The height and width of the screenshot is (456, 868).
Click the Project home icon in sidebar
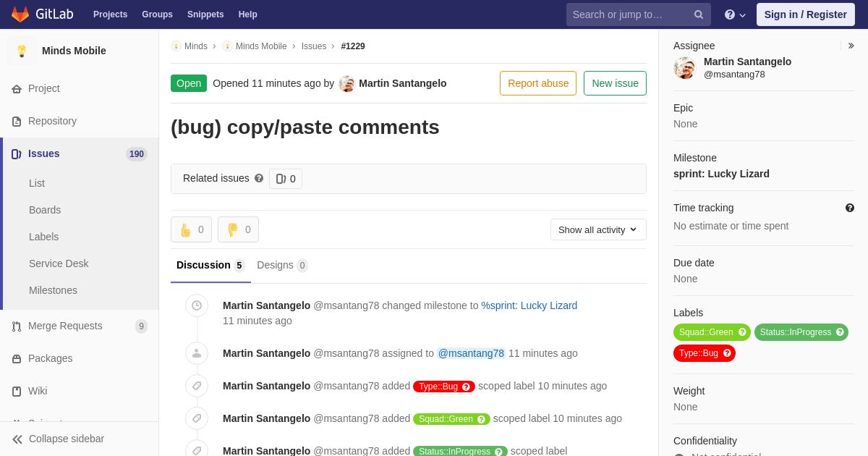(17, 88)
